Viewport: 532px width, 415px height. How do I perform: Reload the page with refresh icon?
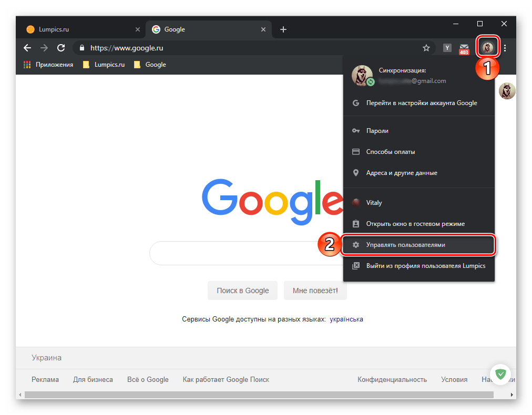[61, 48]
